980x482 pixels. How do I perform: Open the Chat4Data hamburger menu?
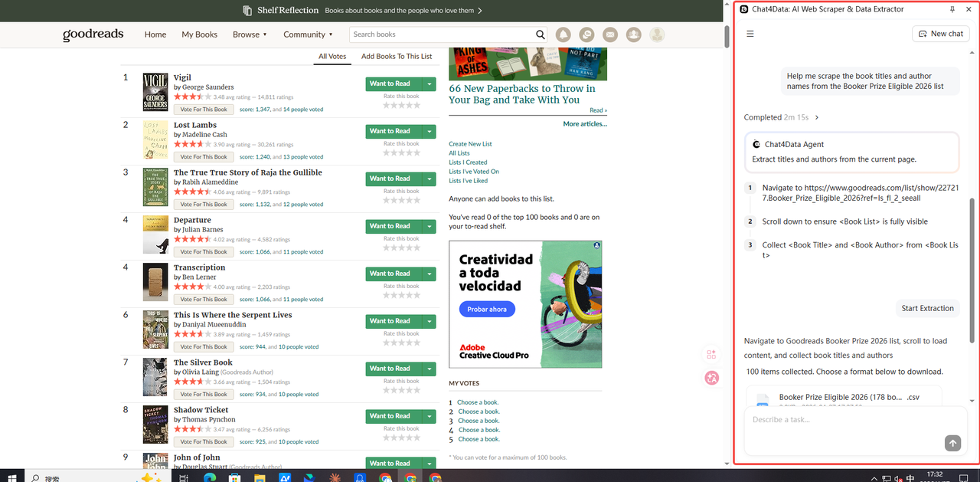[x=750, y=33]
